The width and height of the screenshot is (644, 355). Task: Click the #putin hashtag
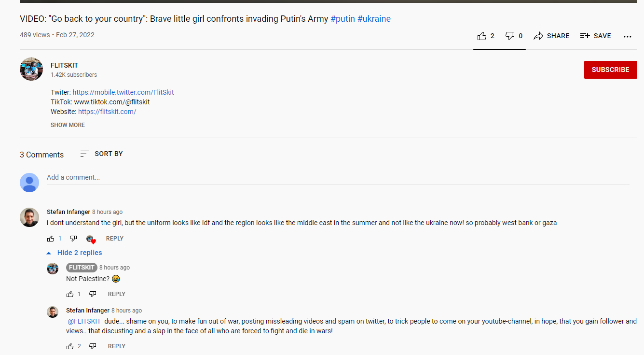coord(343,19)
